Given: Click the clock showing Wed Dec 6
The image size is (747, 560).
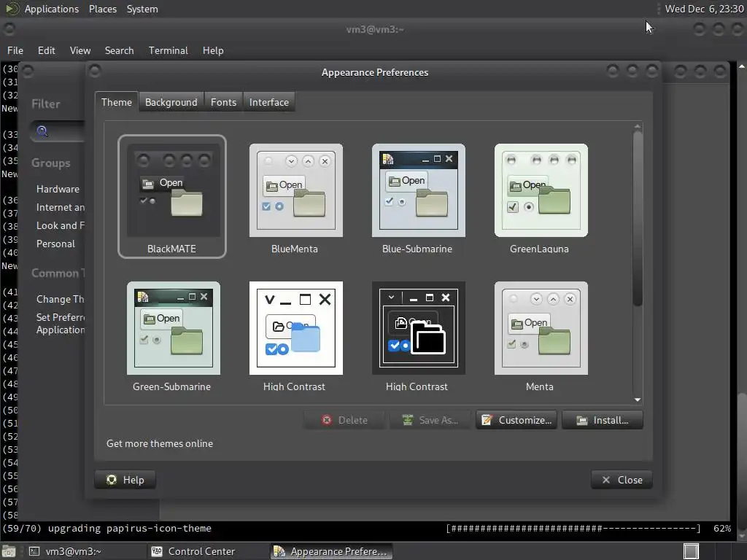Looking at the screenshot, I should click(704, 9).
